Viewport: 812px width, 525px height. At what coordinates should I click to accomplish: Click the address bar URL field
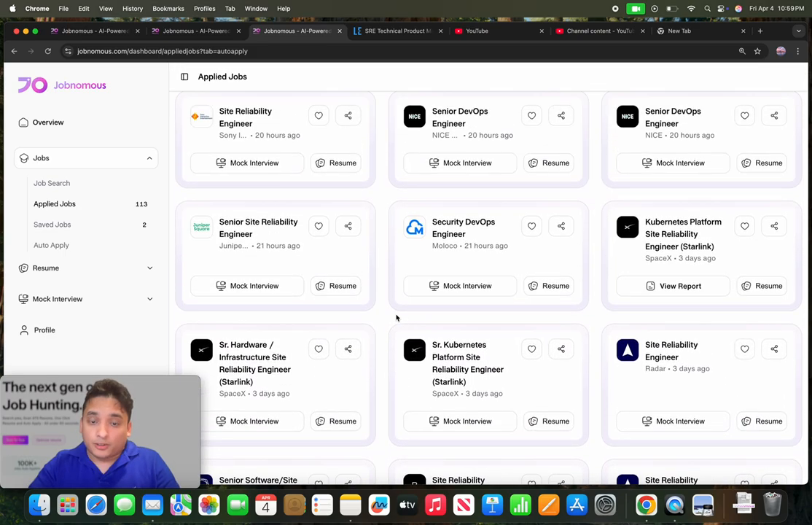click(404, 51)
